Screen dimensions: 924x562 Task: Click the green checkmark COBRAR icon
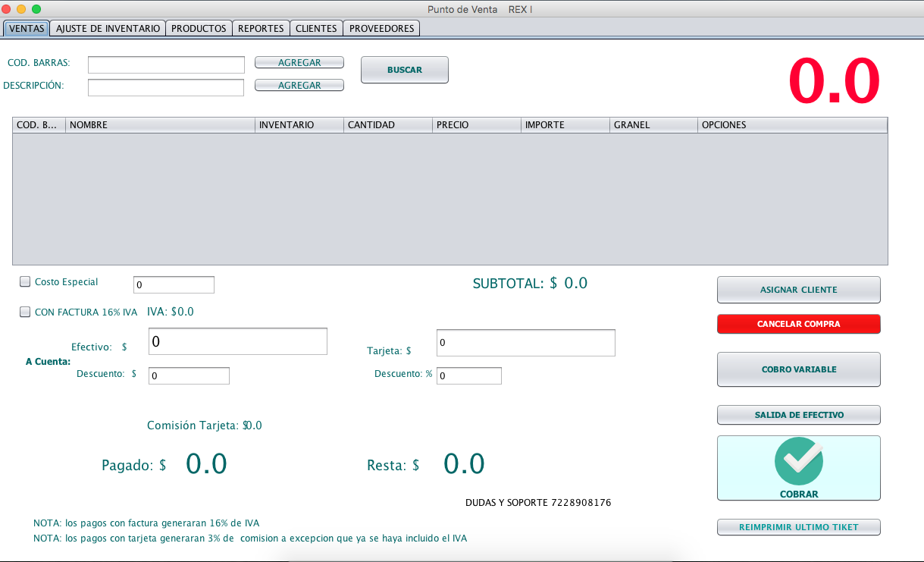(x=798, y=460)
